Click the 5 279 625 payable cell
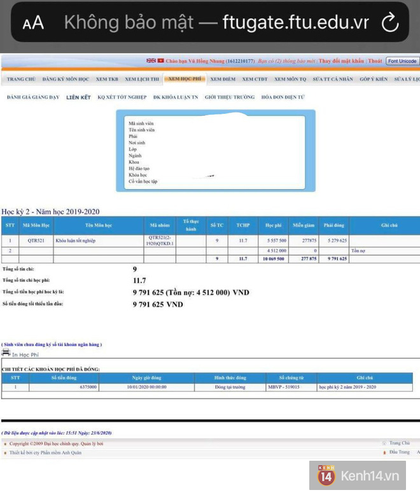 (x=334, y=241)
